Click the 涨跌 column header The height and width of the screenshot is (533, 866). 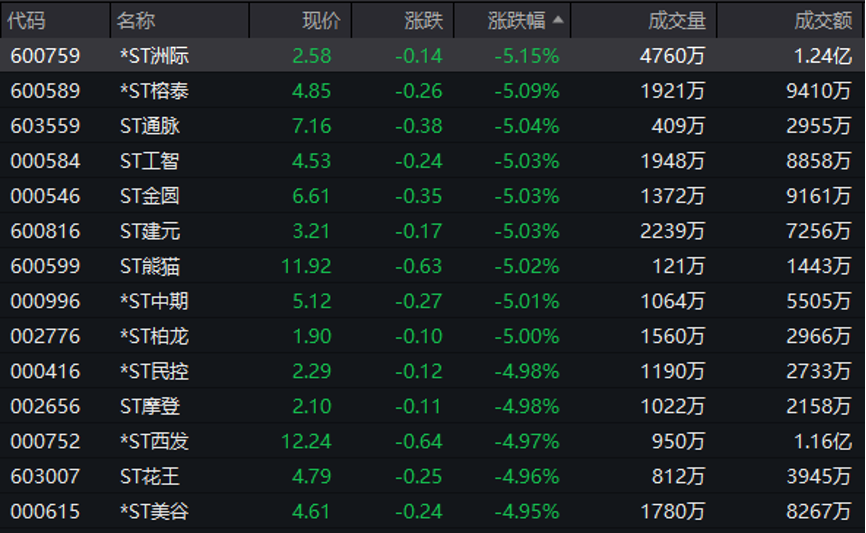point(424,21)
